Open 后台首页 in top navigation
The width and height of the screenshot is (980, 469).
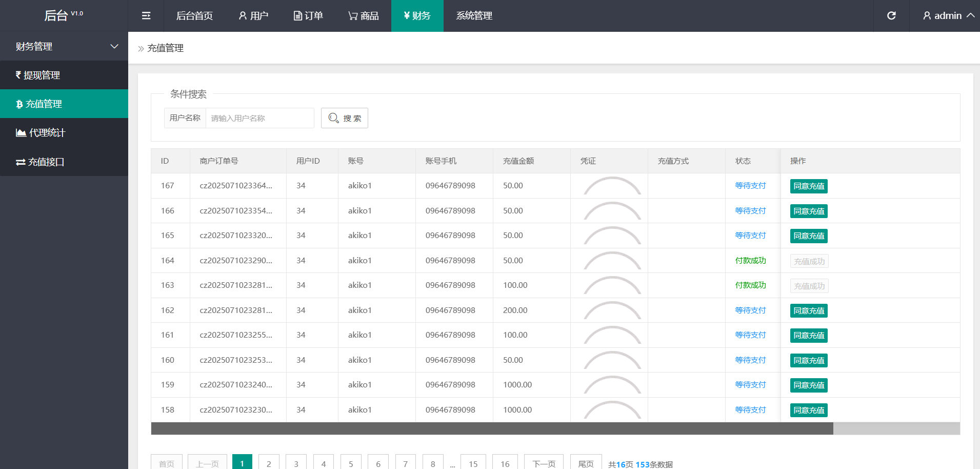point(194,16)
